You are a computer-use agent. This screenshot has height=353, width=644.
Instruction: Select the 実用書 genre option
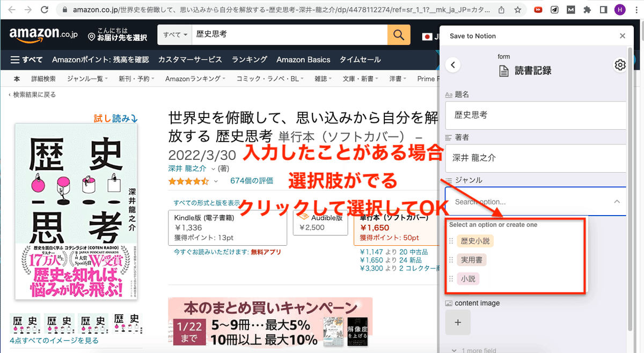(x=472, y=260)
